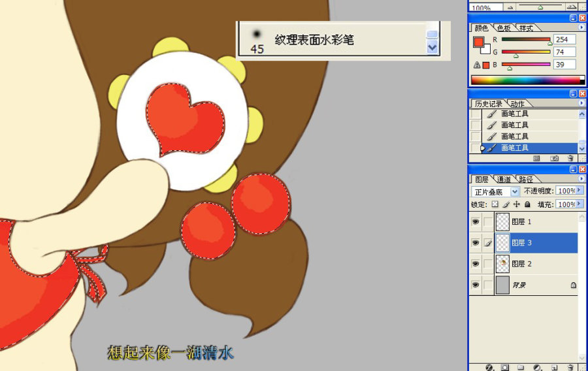Click History panel scrollbar down arrow
Screen dimensions: 588x371
[x=581, y=148]
